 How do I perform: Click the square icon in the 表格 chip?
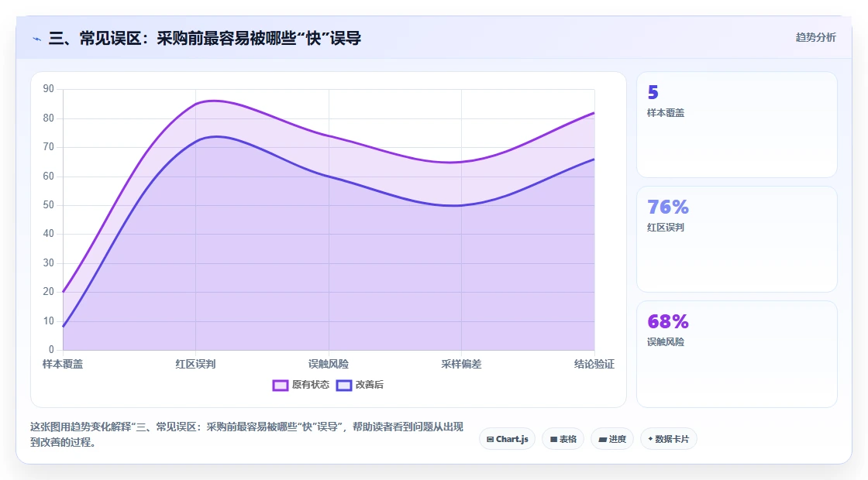553,440
